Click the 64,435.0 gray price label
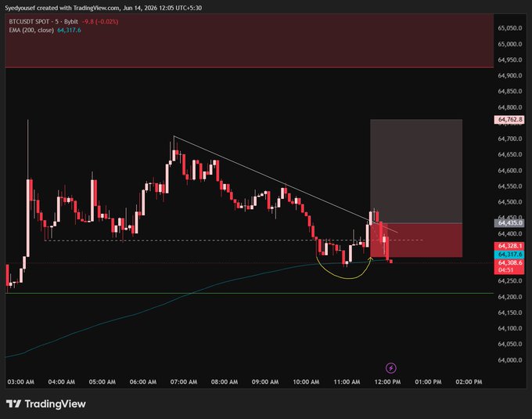Image resolution: width=532 pixels, height=419 pixels. click(x=509, y=223)
